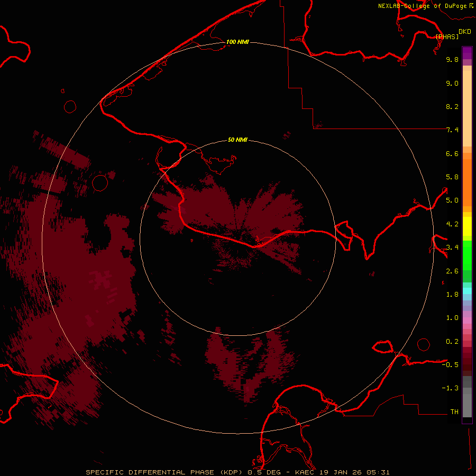
Task: Click the TH label on the color scale
Action: coord(454,412)
